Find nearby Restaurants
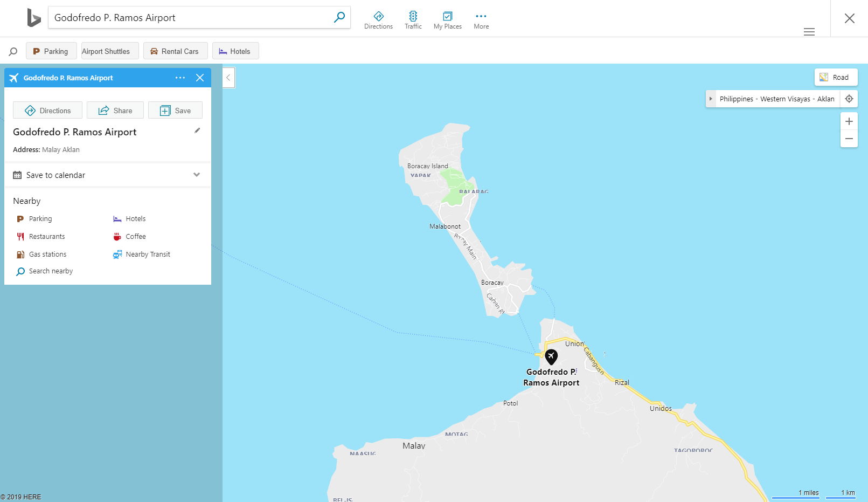The height and width of the screenshot is (502, 868). coord(40,236)
